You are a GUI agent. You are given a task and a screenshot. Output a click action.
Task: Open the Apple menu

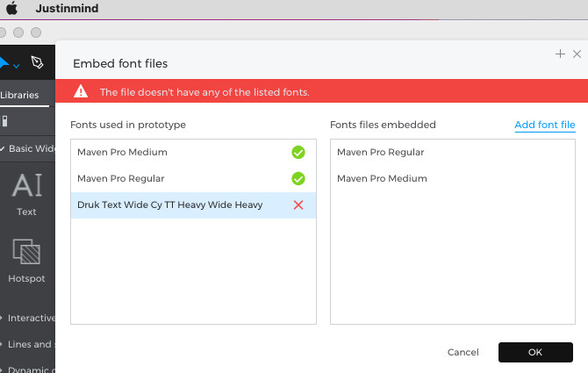coord(11,9)
